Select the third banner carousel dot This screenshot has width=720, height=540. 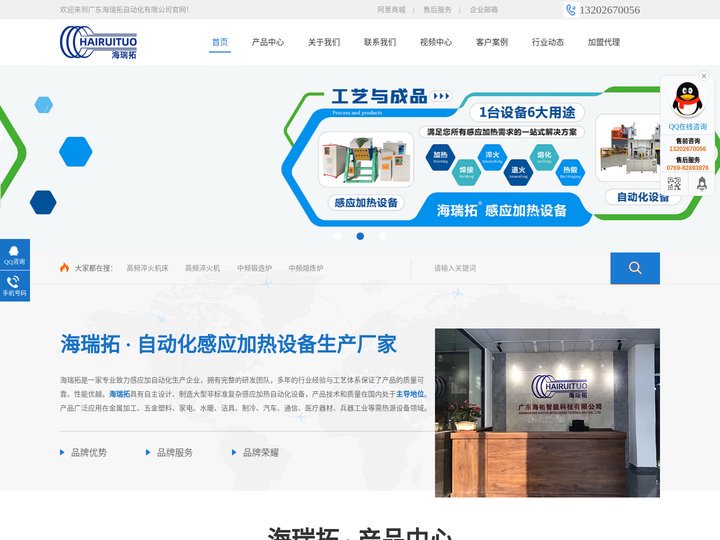pyautogui.click(x=382, y=236)
